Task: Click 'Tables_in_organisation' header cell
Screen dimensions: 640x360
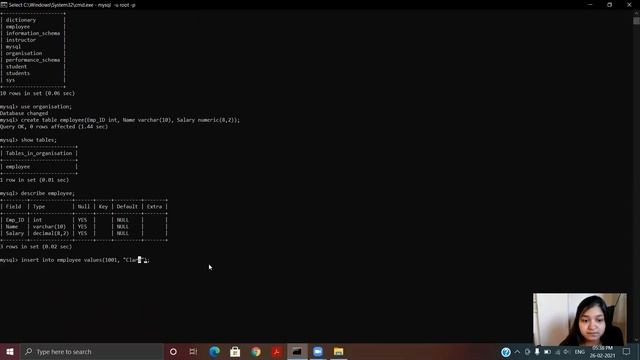Action: 39,153
